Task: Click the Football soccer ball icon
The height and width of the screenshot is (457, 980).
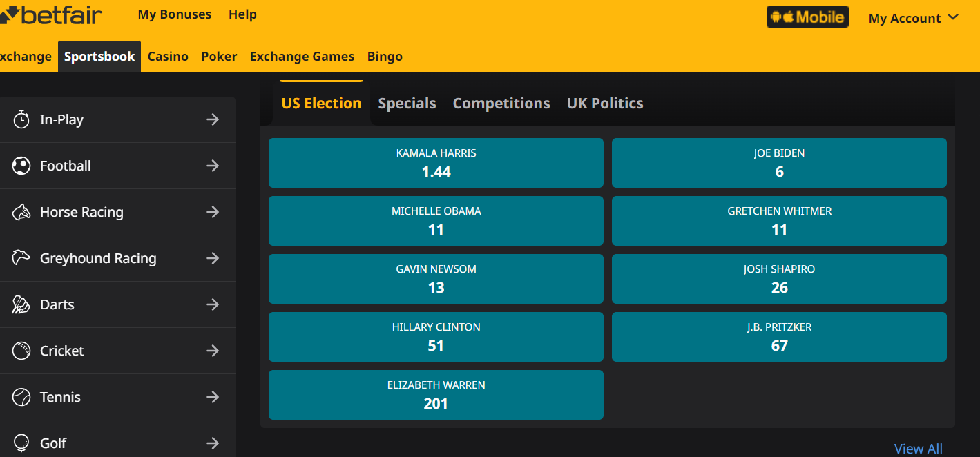Action: pyautogui.click(x=21, y=166)
